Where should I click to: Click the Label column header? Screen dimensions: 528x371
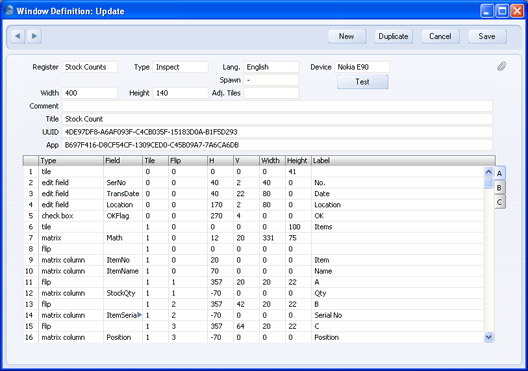tap(403, 161)
